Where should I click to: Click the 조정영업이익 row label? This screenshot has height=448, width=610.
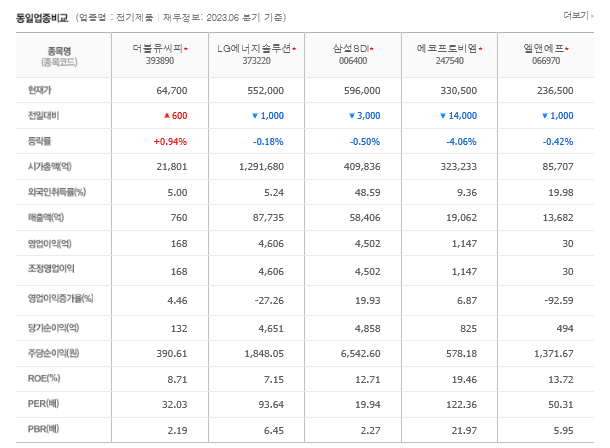tap(51, 268)
